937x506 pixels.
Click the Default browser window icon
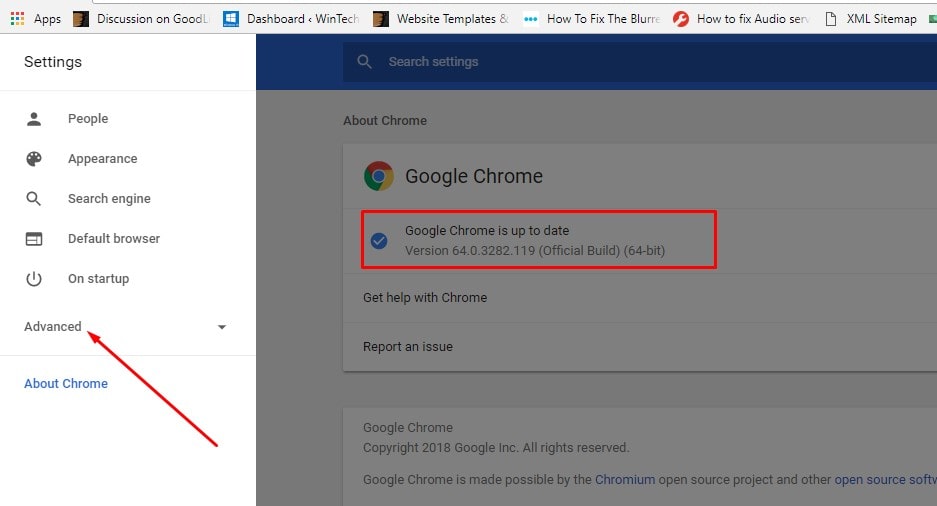[34, 239]
